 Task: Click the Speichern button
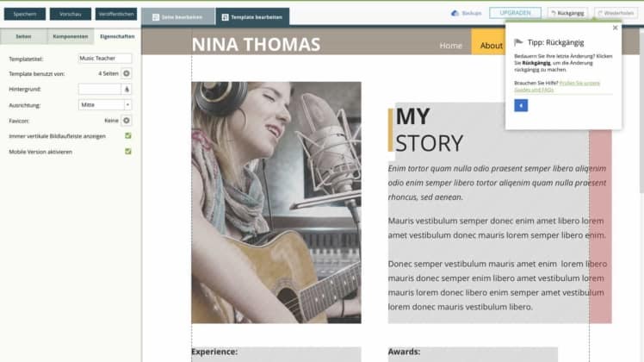click(25, 14)
